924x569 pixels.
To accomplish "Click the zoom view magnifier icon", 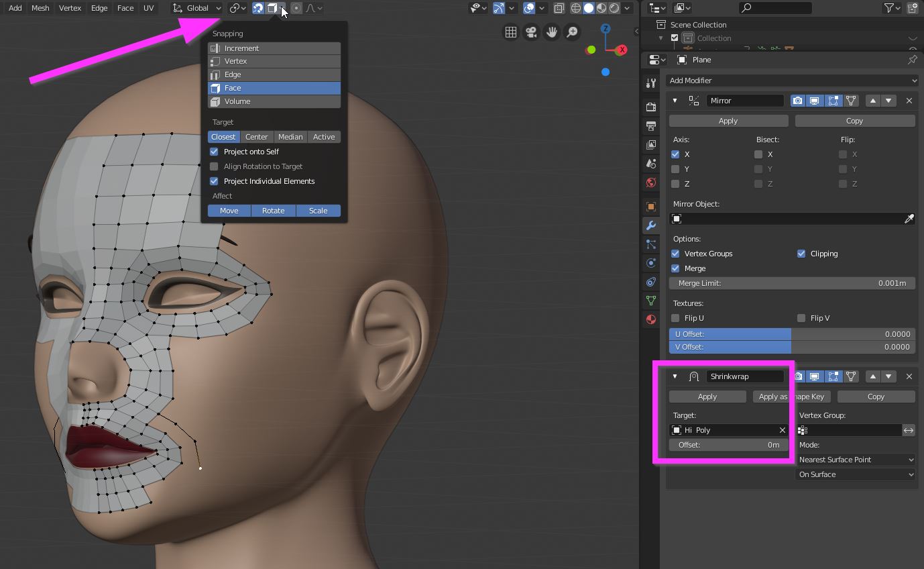I will (572, 32).
